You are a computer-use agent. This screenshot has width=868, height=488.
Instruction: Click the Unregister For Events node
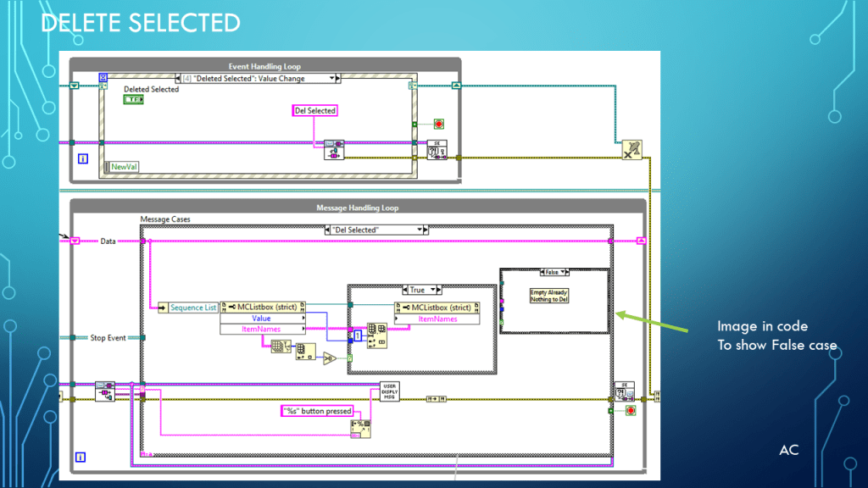pos(631,150)
